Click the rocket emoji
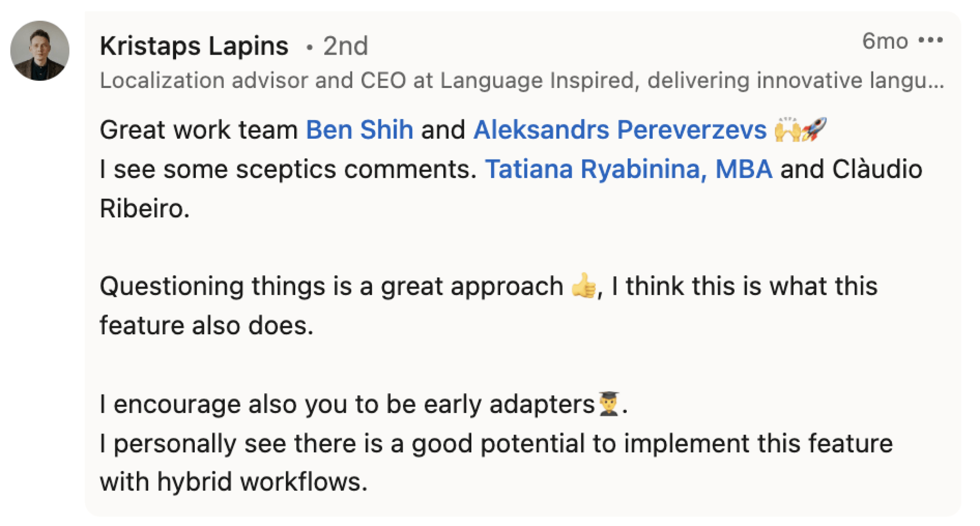 [814, 130]
